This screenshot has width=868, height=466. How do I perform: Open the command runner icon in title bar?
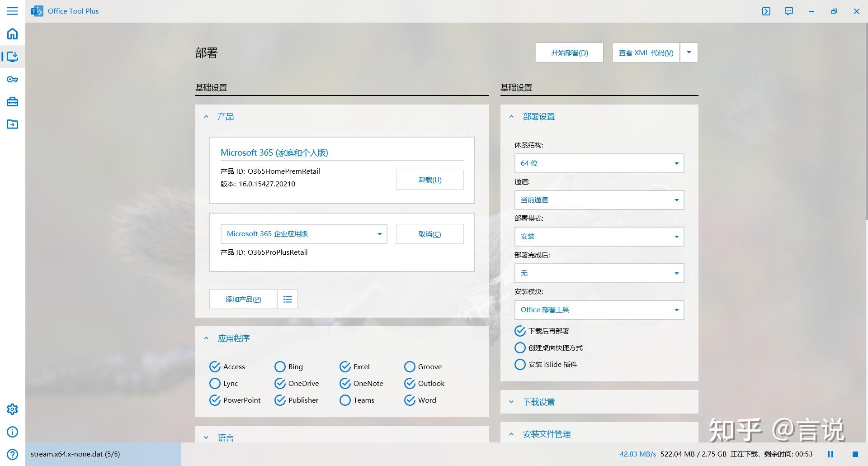[766, 11]
